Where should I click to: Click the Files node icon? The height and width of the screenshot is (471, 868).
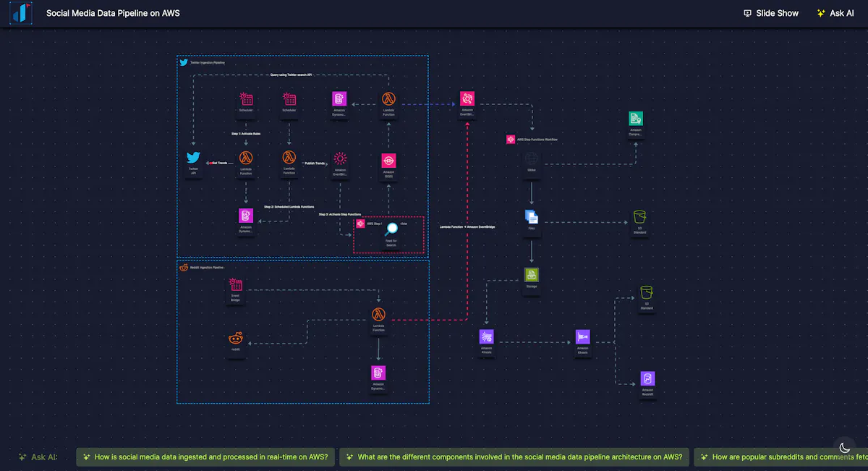532,216
